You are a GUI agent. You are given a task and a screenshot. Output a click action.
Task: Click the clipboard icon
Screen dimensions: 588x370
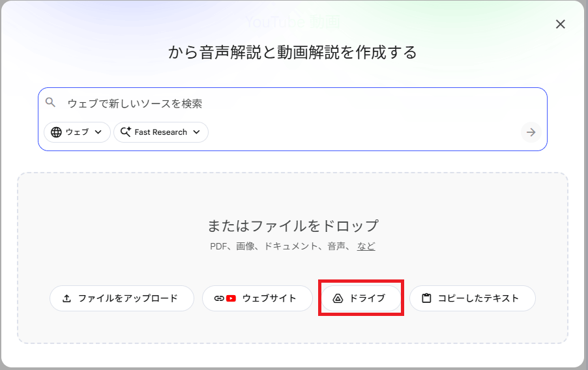click(x=426, y=298)
